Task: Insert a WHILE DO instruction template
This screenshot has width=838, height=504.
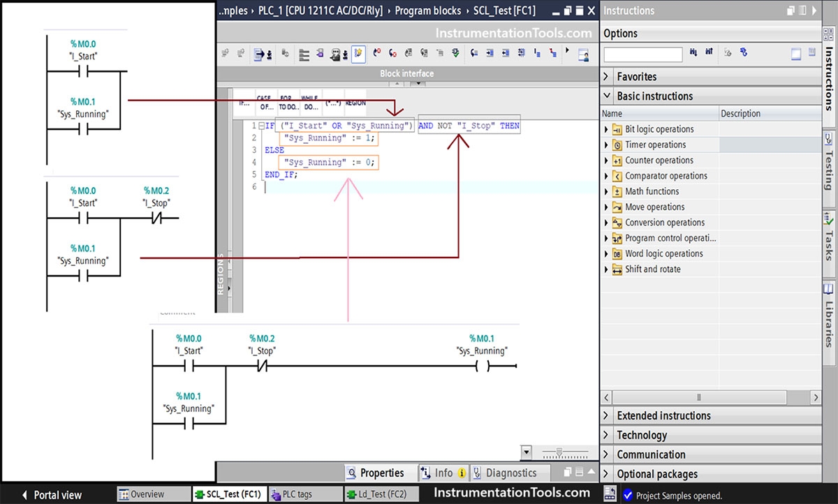Action: click(x=310, y=103)
